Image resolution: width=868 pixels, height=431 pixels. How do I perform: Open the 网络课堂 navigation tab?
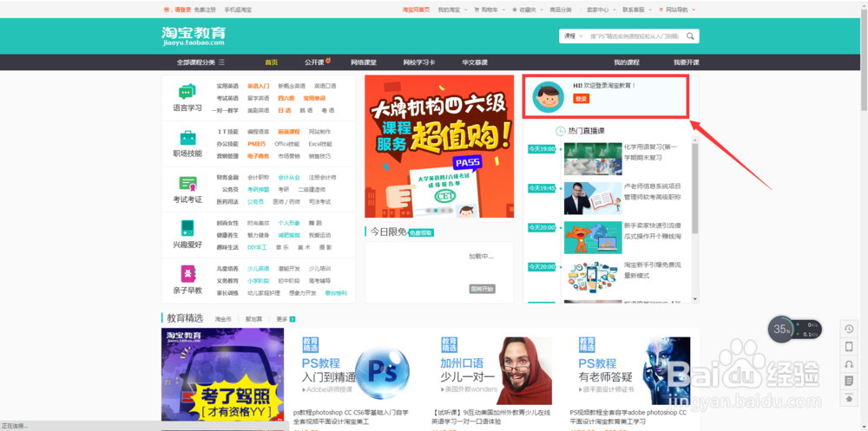pyautogui.click(x=364, y=62)
